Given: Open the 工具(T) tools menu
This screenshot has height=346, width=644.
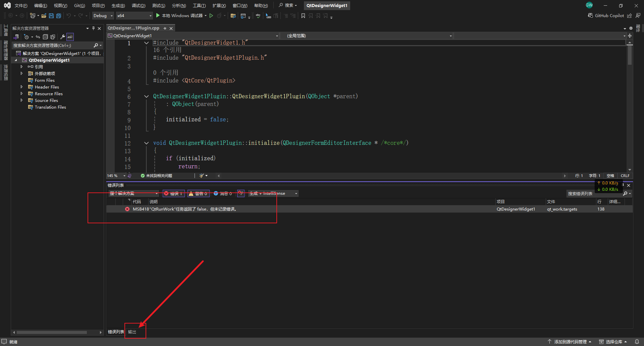Looking at the screenshot, I should [199, 6].
